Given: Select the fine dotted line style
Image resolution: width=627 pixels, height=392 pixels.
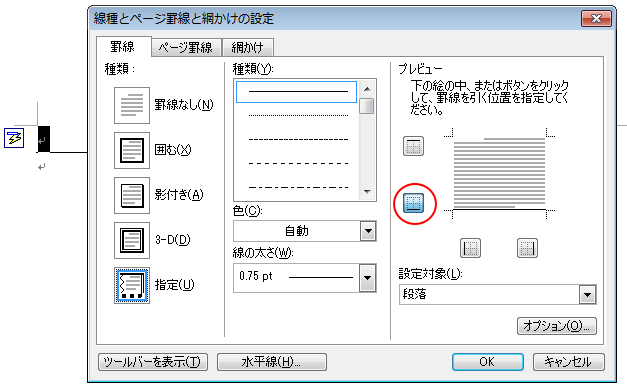Looking at the screenshot, I should point(298,115).
